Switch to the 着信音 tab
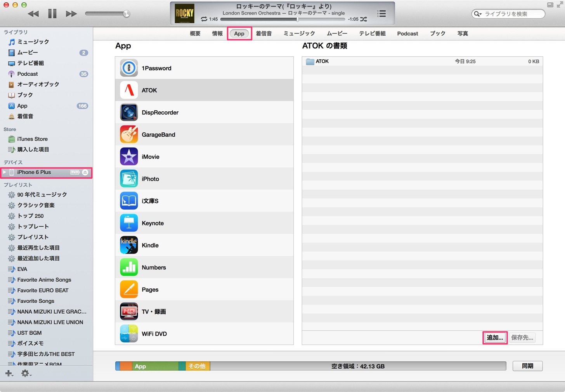565x392 pixels. (x=264, y=34)
